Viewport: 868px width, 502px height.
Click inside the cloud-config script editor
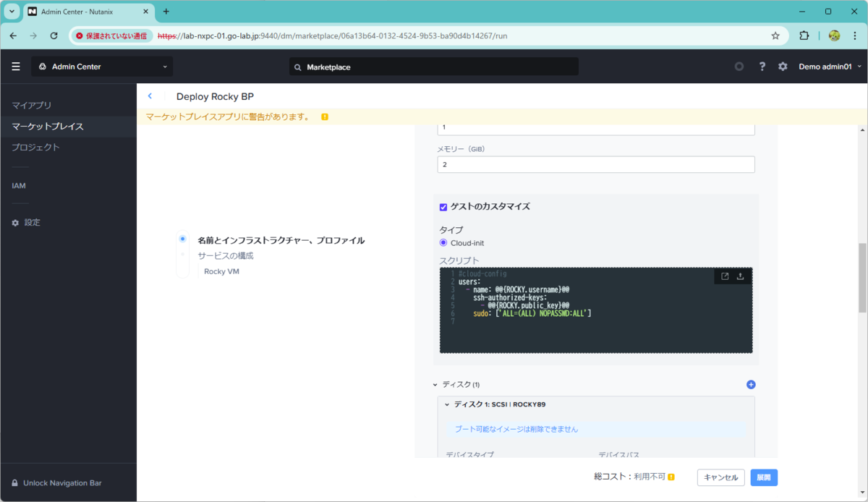[596, 310]
